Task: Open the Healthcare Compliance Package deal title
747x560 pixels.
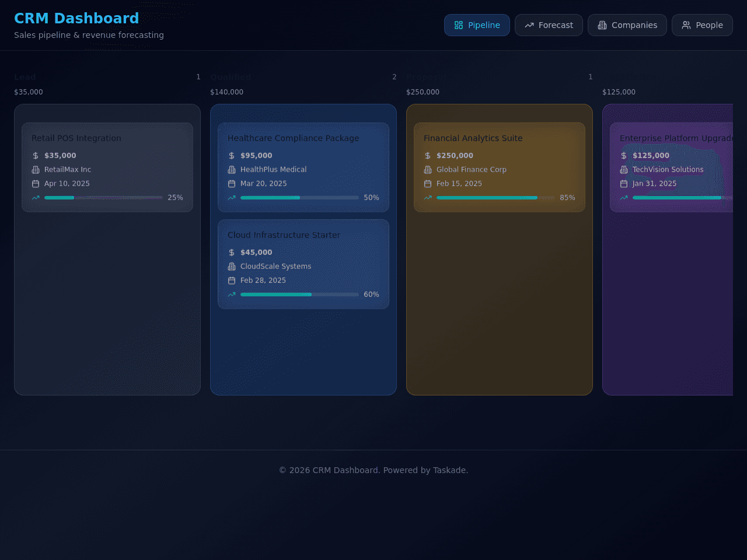Action: click(294, 138)
